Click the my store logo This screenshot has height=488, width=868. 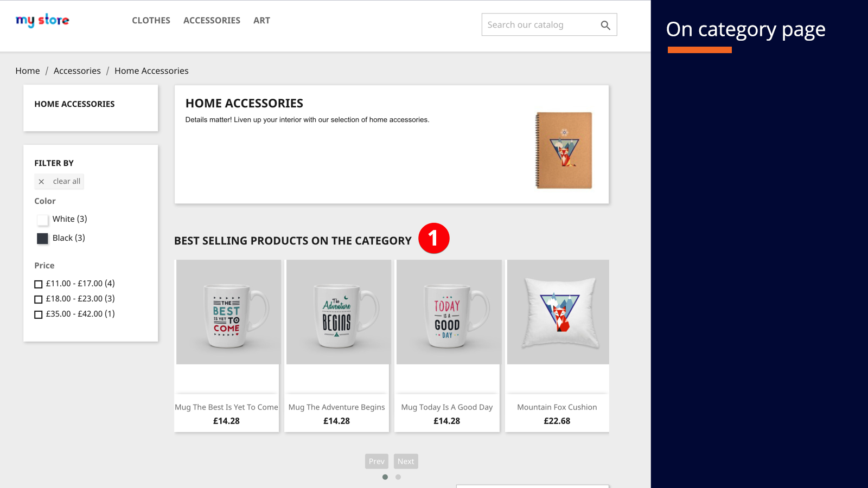pos(42,21)
